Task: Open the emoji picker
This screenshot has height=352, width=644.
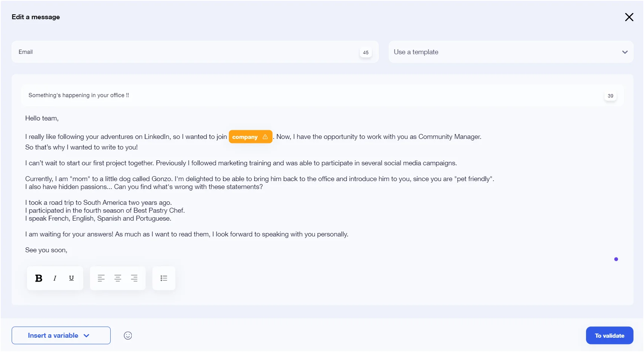Action: (x=128, y=335)
